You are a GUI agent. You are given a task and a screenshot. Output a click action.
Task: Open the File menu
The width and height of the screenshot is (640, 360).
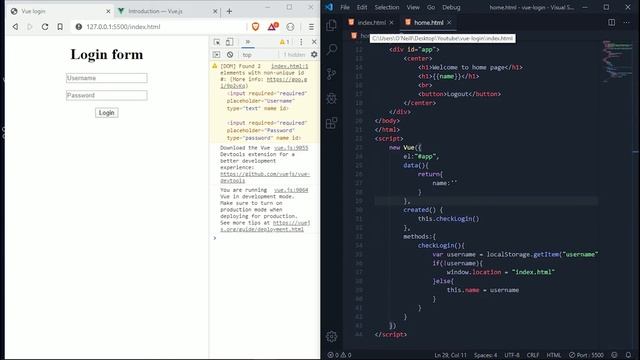pos(345,7)
